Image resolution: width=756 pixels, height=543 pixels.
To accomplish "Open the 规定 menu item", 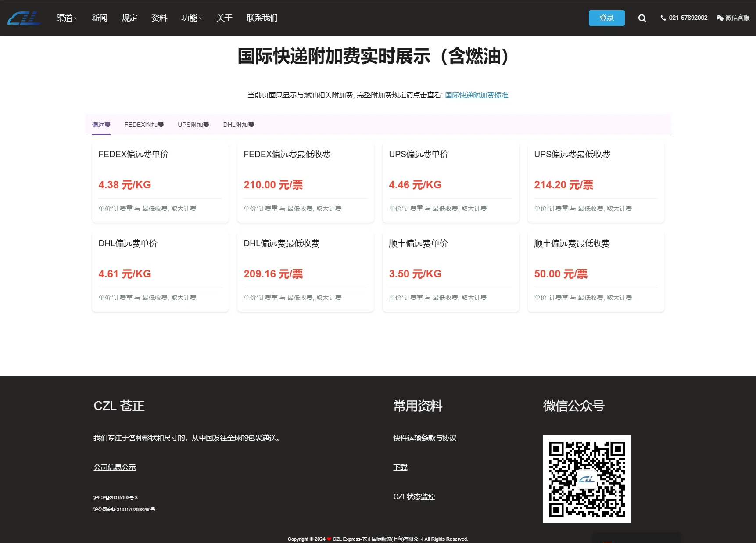I will pyautogui.click(x=129, y=18).
